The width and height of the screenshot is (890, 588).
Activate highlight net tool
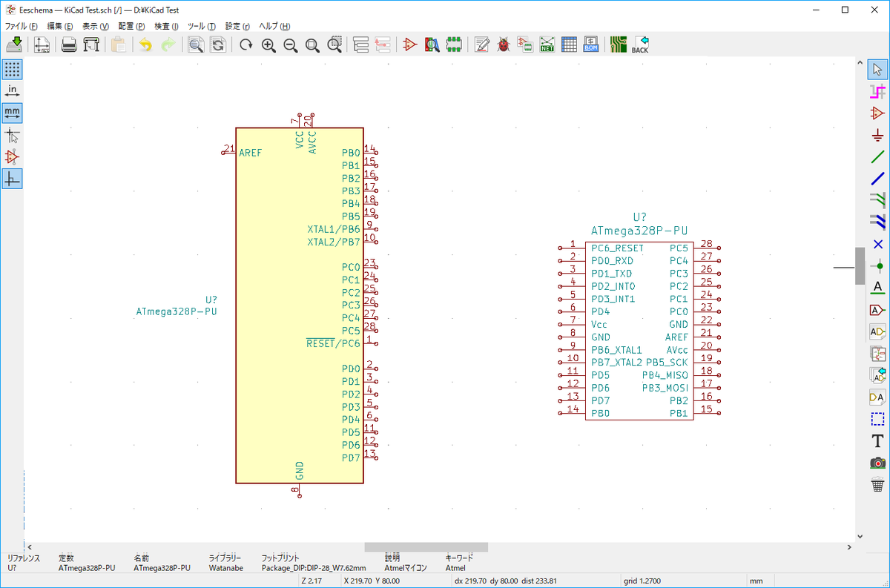(x=877, y=91)
